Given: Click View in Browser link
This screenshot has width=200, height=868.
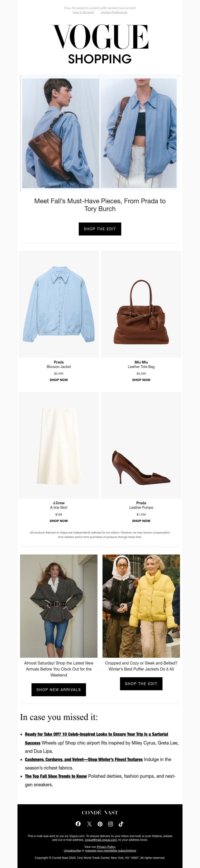Looking at the screenshot, I should click(83, 12).
